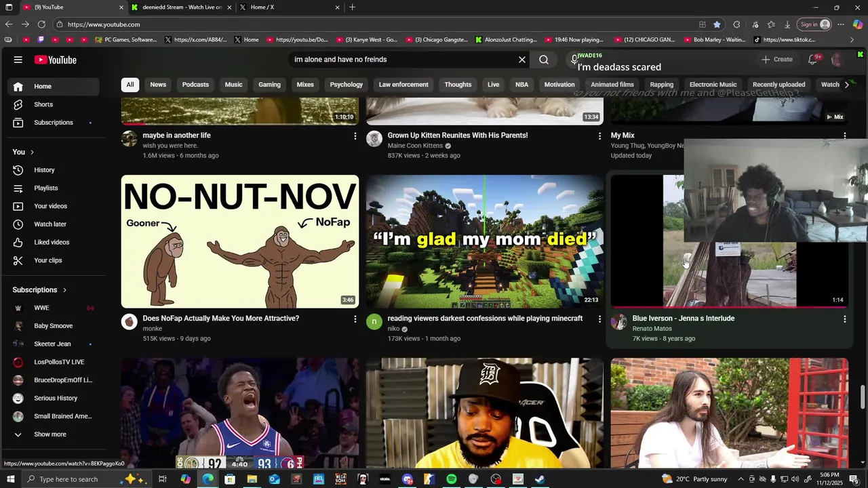Open Baby Smoove subscription channel
The width and height of the screenshot is (868, 488).
click(x=53, y=326)
